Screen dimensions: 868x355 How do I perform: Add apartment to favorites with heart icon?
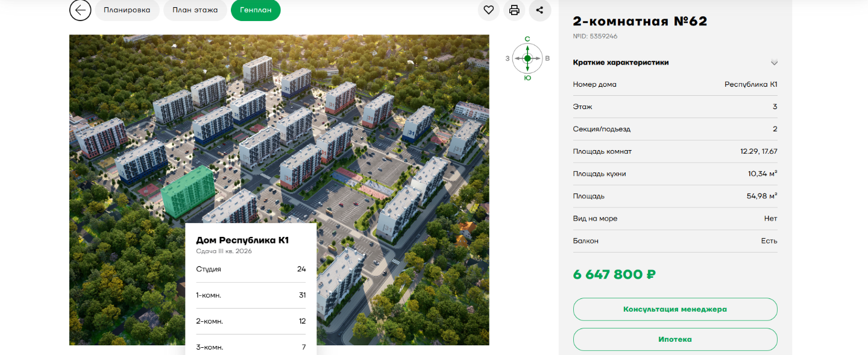click(x=489, y=10)
